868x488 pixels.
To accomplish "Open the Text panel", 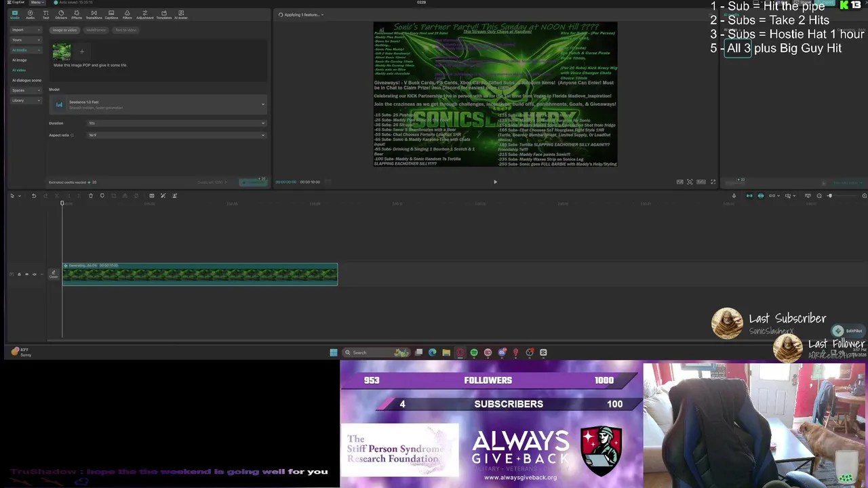I will 45,14.
